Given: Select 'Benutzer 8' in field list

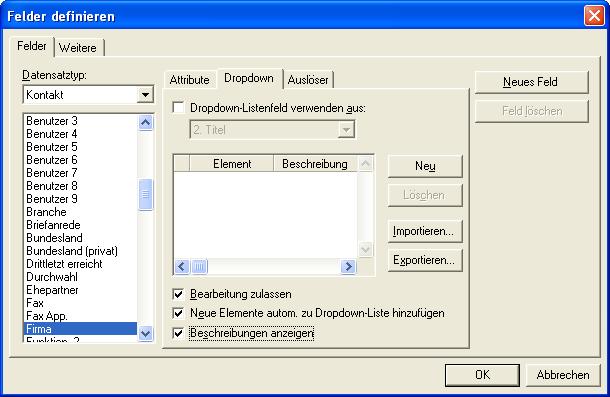Looking at the screenshot, I should (80, 186).
